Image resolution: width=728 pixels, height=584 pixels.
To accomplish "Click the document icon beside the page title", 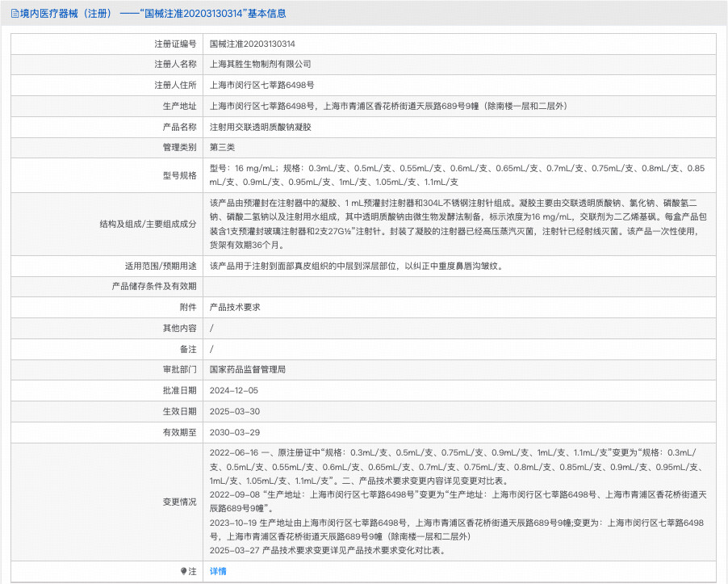I will click(11, 12).
